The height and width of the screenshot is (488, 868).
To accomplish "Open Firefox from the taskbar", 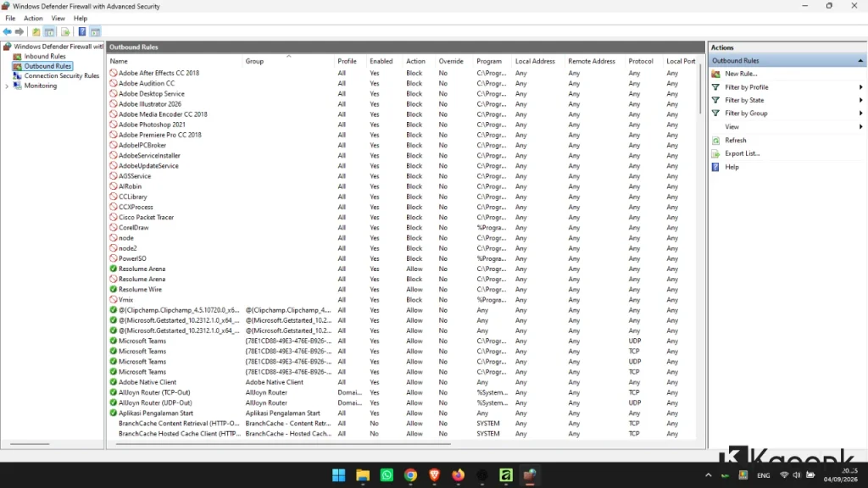I will [x=458, y=474].
